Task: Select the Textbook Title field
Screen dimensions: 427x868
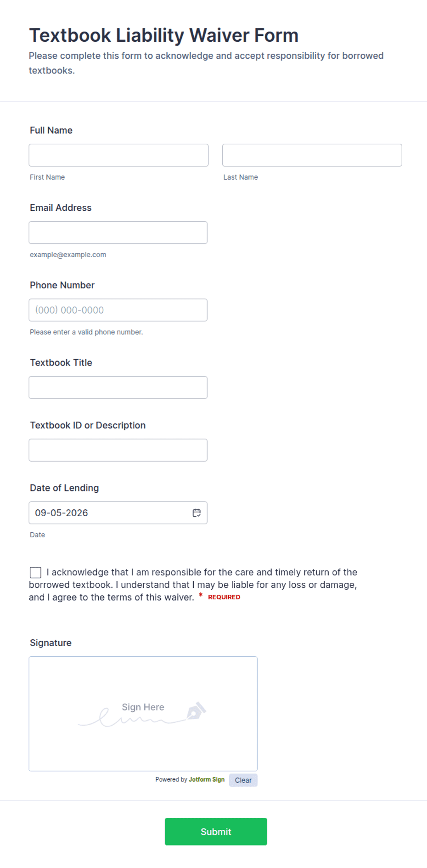Action: pos(118,388)
